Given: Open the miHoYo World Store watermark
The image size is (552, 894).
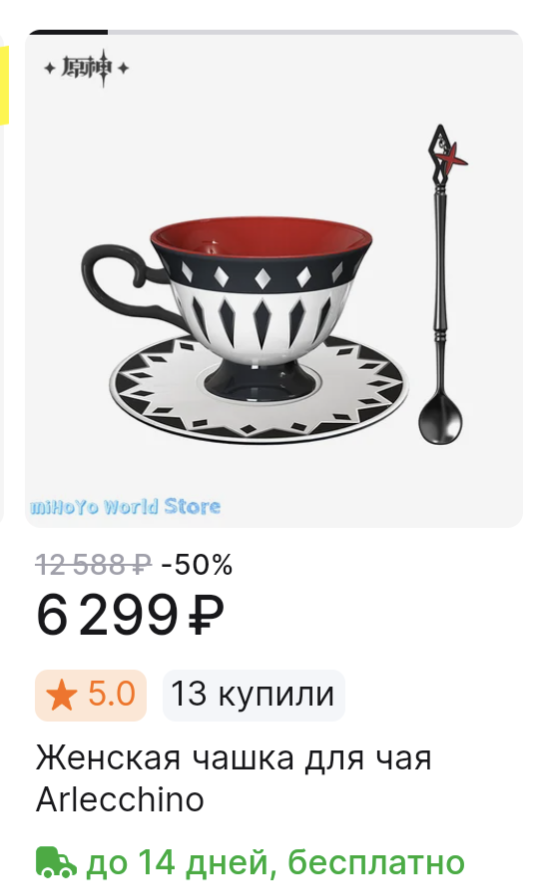Looking at the screenshot, I should (125, 506).
